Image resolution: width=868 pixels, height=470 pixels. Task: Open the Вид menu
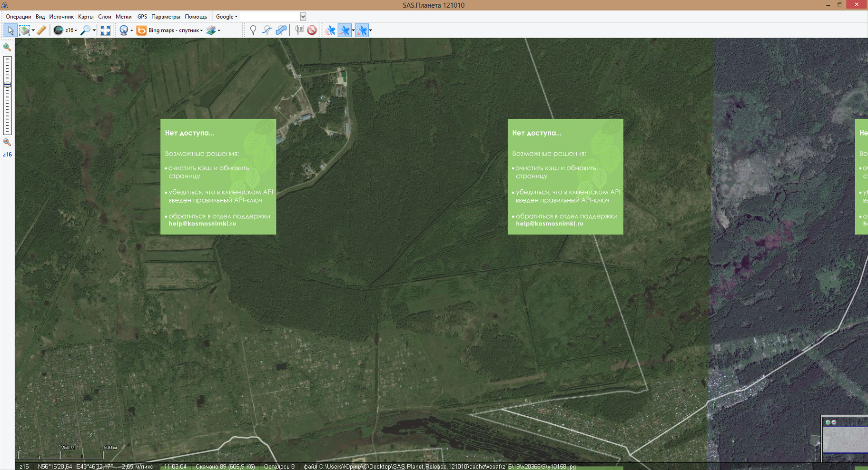(40, 17)
